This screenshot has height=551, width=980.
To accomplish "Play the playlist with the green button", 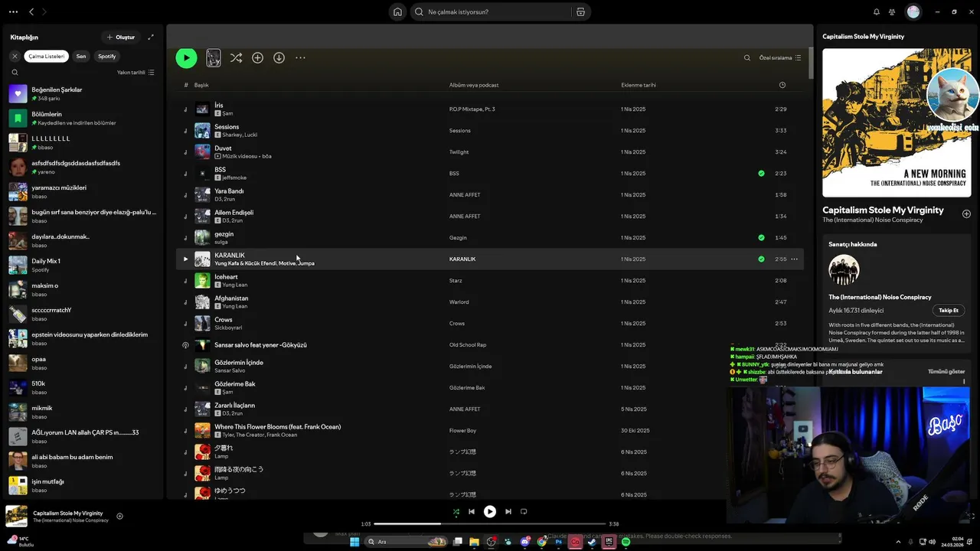I will [x=186, y=57].
